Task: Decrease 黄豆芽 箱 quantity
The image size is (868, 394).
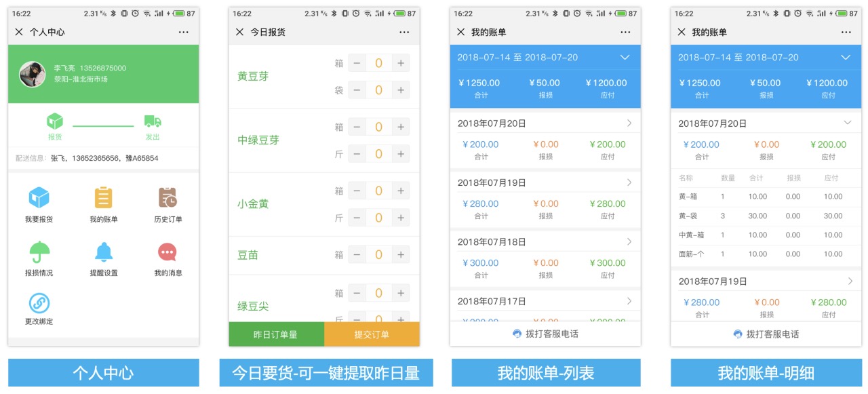Action: [x=357, y=63]
